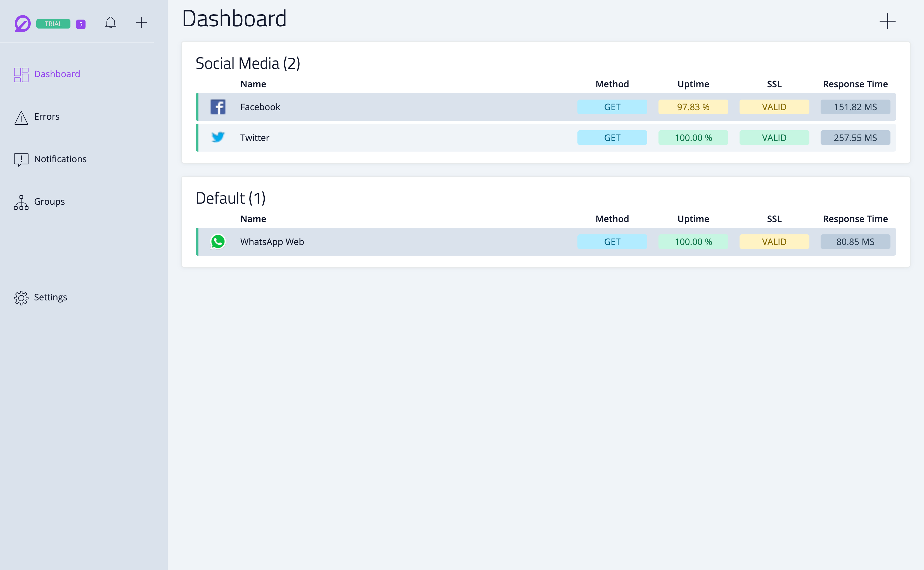This screenshot has width=924, height=570.
Task: Click the TRIAL badge
Action: [x=53, y=24]
